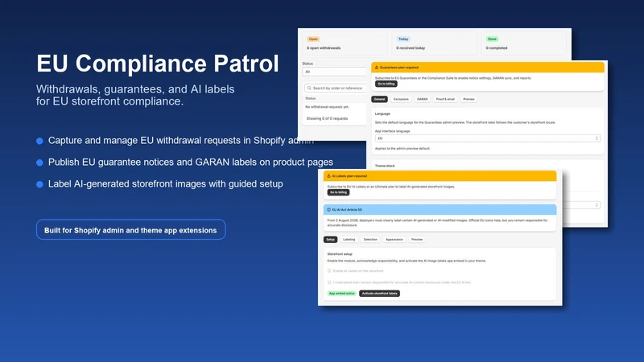
Task: Click the warning icon in Guarantees plan banner
Action: click(x=377, y=68)
